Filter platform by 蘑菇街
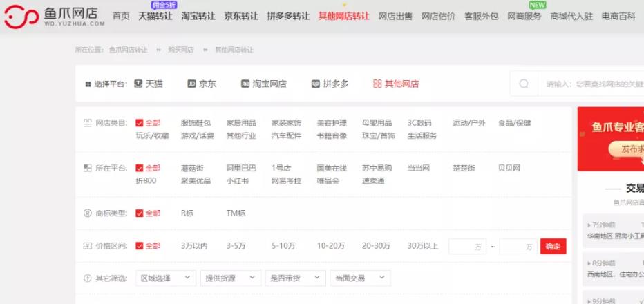 click(192, 168)
